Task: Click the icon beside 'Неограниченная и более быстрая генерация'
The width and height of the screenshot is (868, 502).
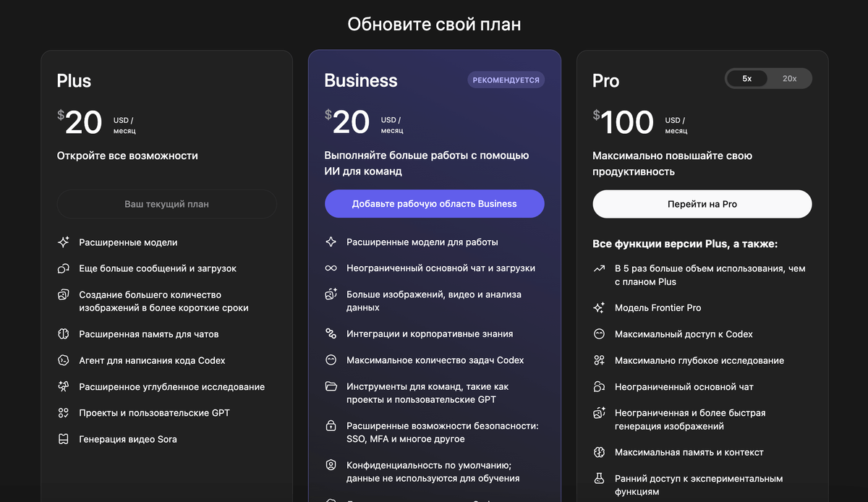Action: click(x=599, y=413)
